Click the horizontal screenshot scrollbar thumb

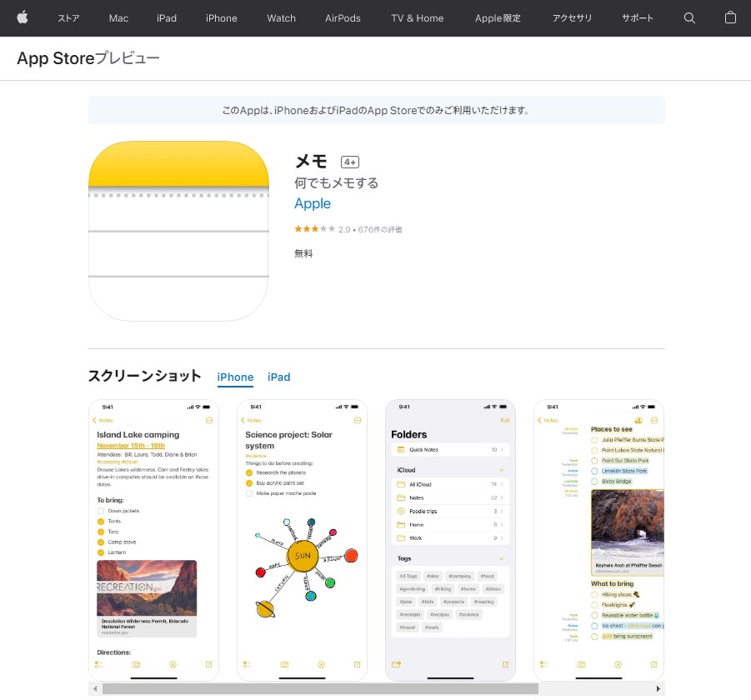pyautogui.click(x=320, y=688)
